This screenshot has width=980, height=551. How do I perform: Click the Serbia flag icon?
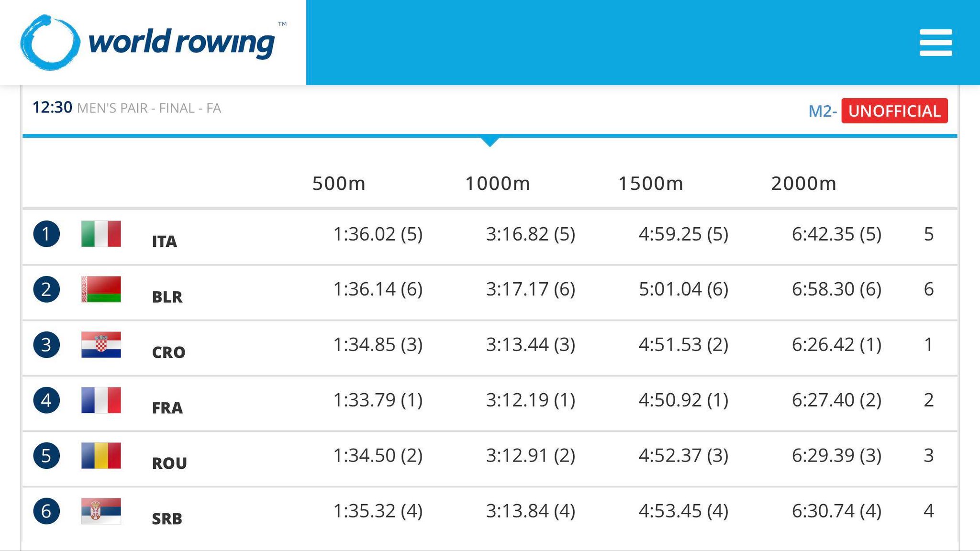click(x=101, y=511)
